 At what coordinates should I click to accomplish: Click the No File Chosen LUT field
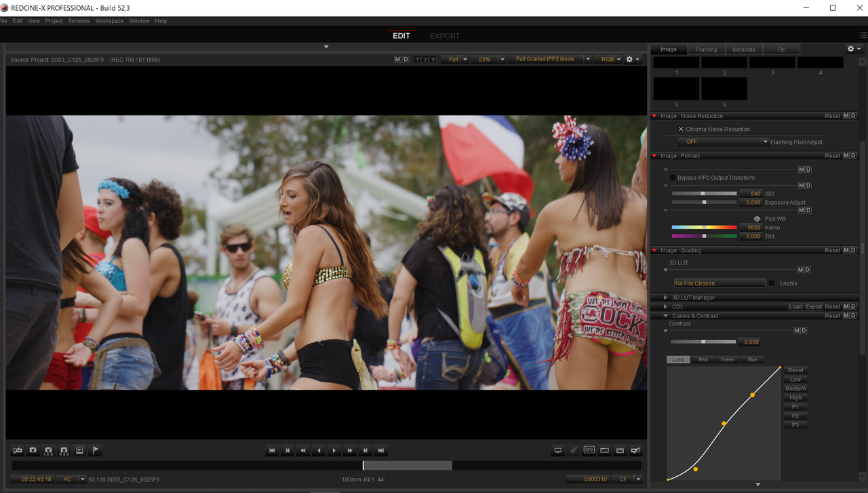tap(719, 283)
